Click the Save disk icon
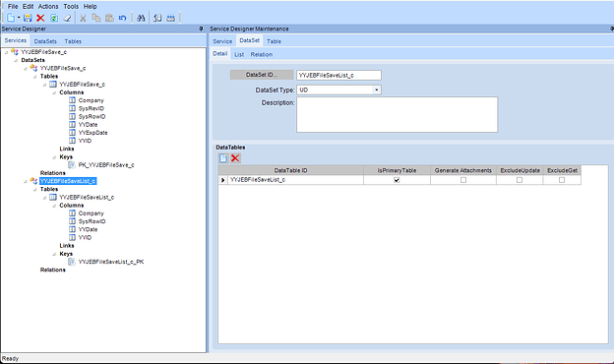This screenshot has height=364, width=614. [28, 18]
